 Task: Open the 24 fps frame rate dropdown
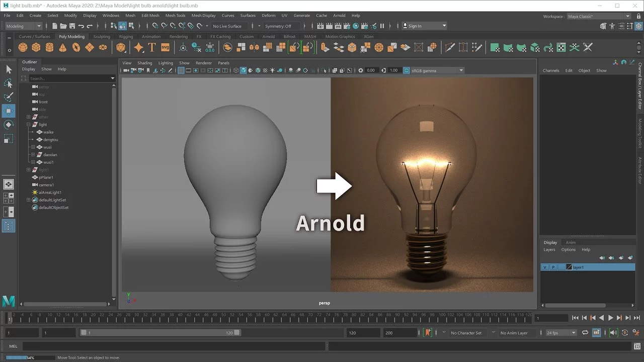561,333
